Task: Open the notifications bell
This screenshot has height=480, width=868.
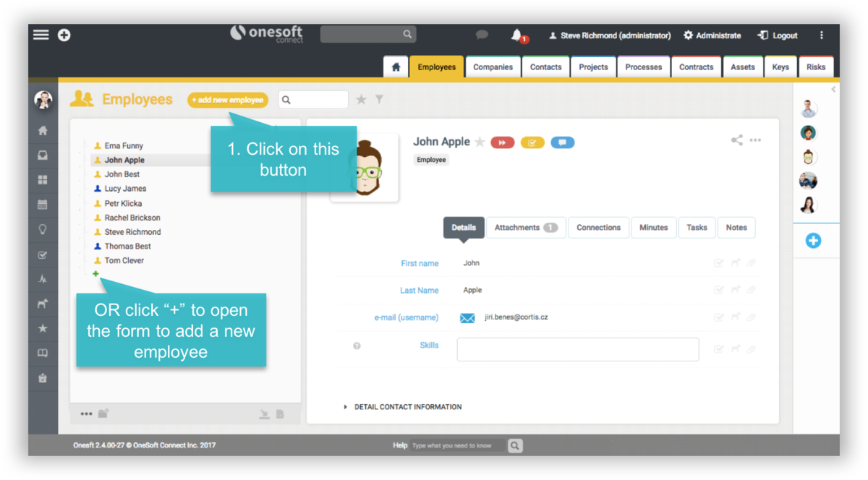Action: 516,35
